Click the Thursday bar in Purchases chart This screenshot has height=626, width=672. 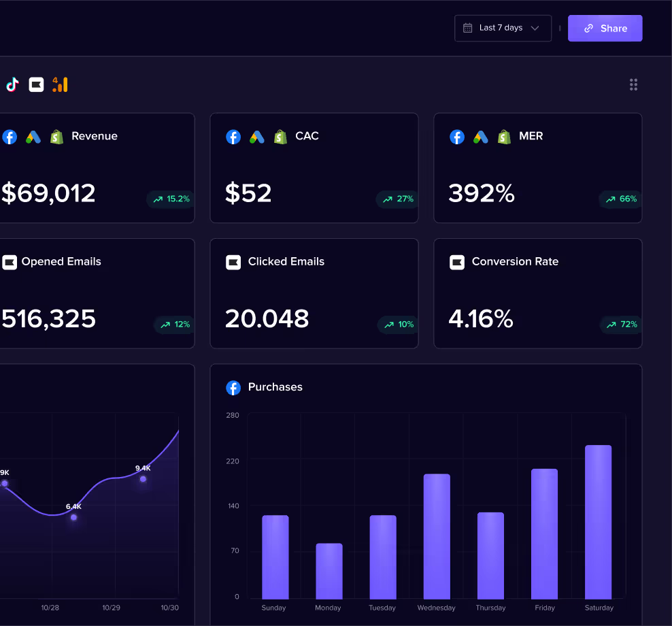(x=490, y=556)
